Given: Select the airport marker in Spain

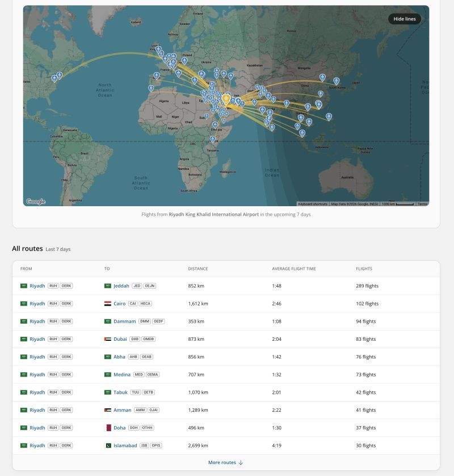Looking at the screenshot, I should tap(157, 76).
